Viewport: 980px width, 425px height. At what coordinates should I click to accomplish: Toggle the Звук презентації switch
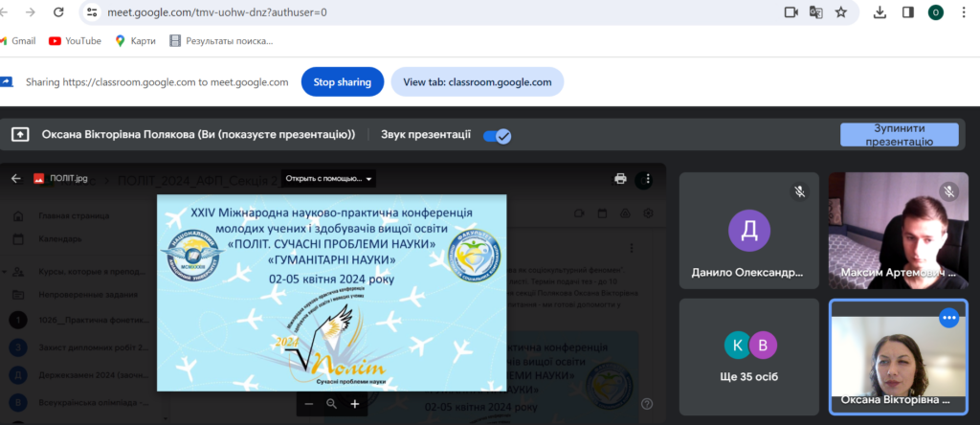pyautogui.click(x=497, y=135)
